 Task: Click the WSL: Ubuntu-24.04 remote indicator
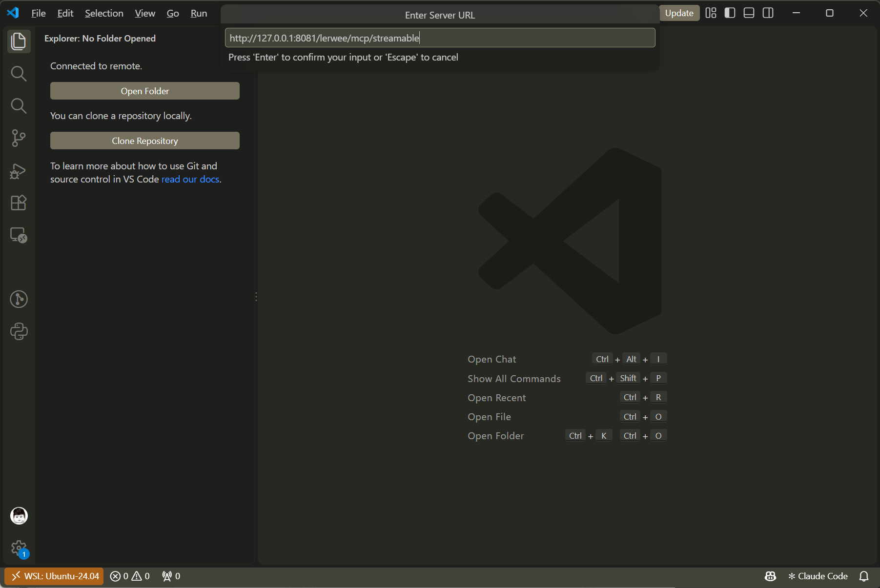click(x=54, y=576)
